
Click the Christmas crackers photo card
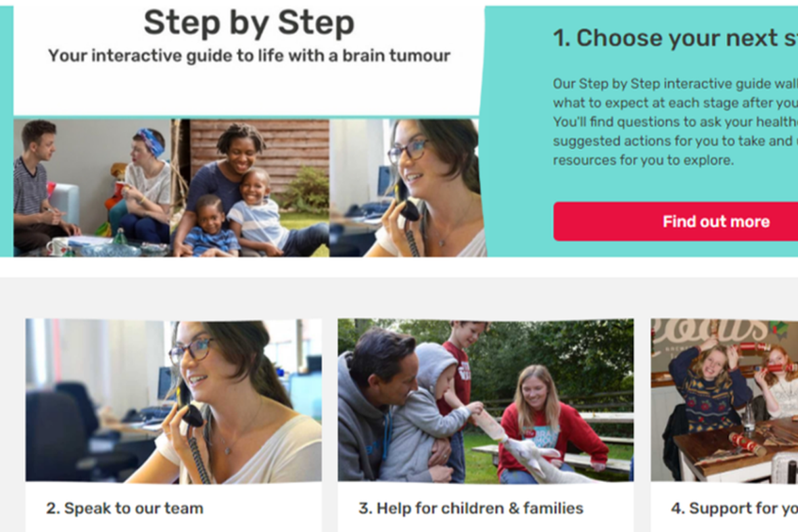coord(724,401)
